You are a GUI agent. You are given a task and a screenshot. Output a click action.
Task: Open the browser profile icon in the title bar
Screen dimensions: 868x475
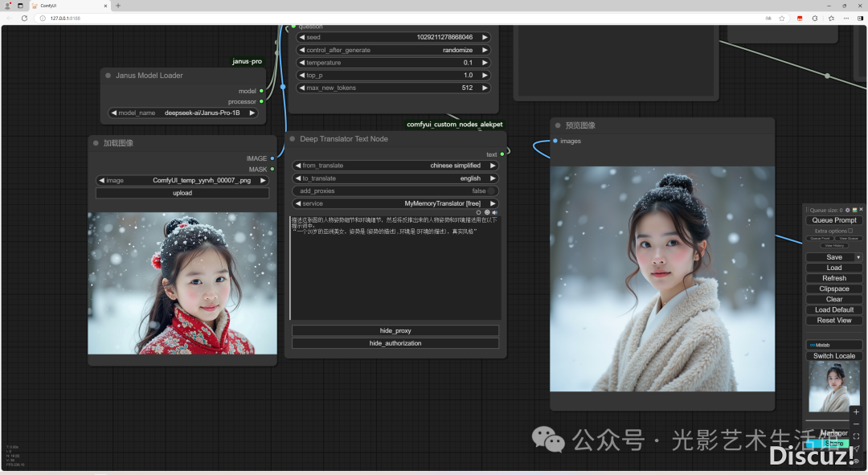8,6
